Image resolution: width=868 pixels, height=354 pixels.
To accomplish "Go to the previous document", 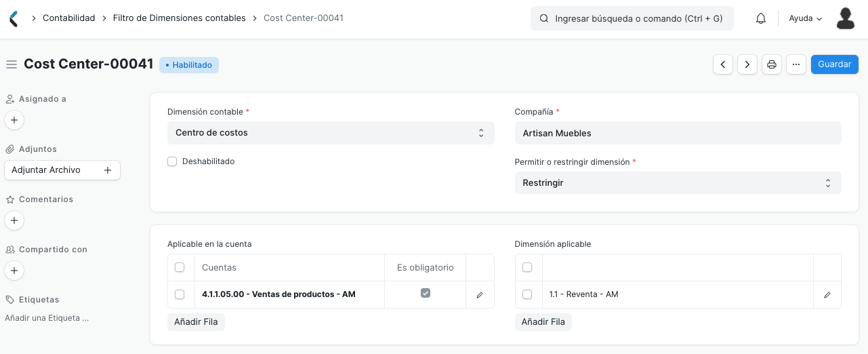I will (x=723, y=64).
